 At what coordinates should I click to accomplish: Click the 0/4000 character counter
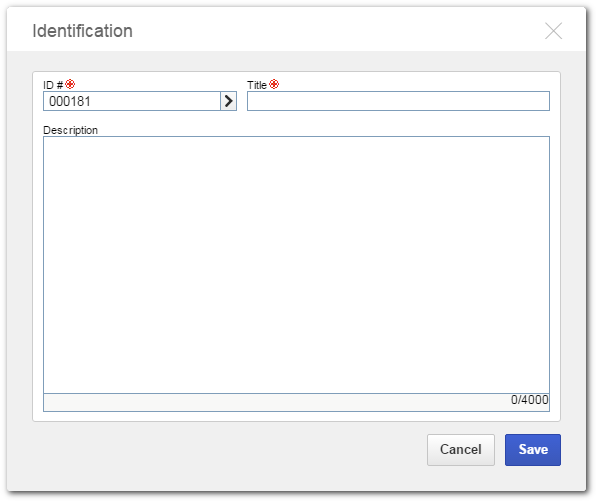[529, 400]
